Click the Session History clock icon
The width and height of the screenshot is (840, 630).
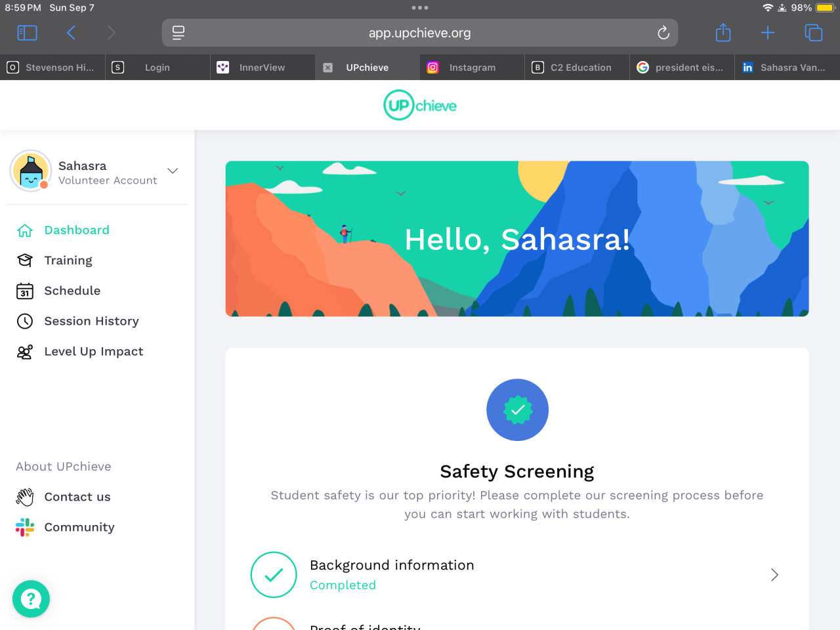point(25,321)
